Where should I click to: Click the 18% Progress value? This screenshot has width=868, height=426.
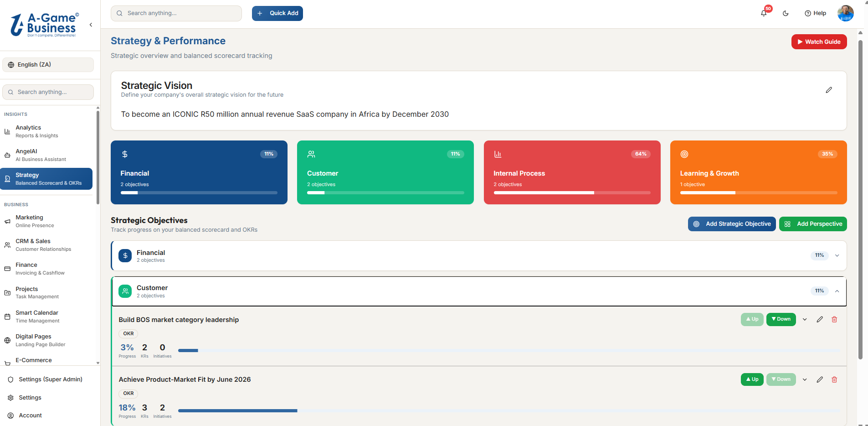coord(127,408)
